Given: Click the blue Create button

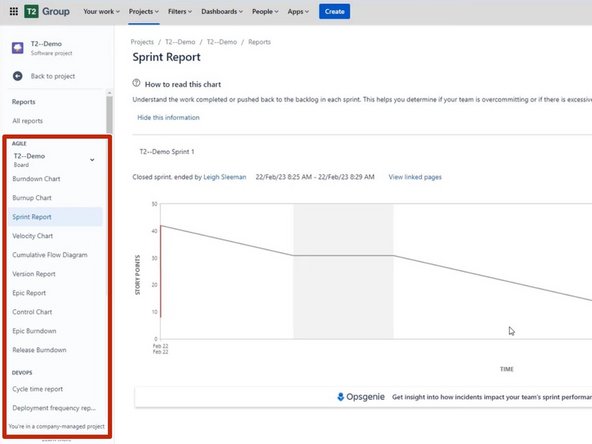Looking at the screenshot, I should 335,11.
